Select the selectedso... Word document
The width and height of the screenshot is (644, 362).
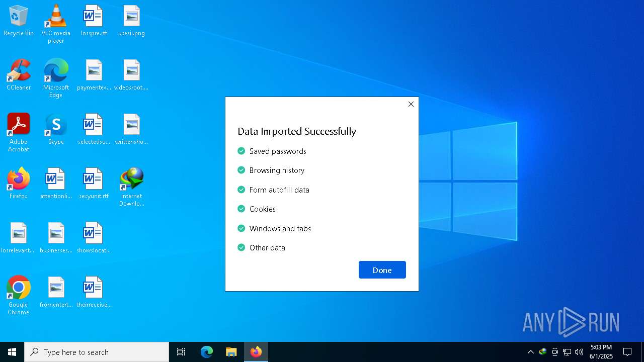pyautogui.click(x=94, y=129)
